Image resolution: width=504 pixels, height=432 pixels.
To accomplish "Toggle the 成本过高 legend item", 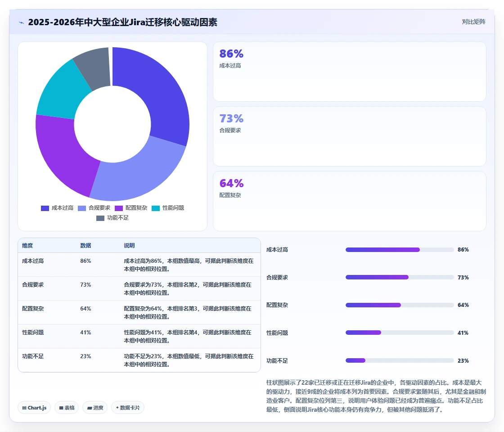I will (x=57, y=208).
